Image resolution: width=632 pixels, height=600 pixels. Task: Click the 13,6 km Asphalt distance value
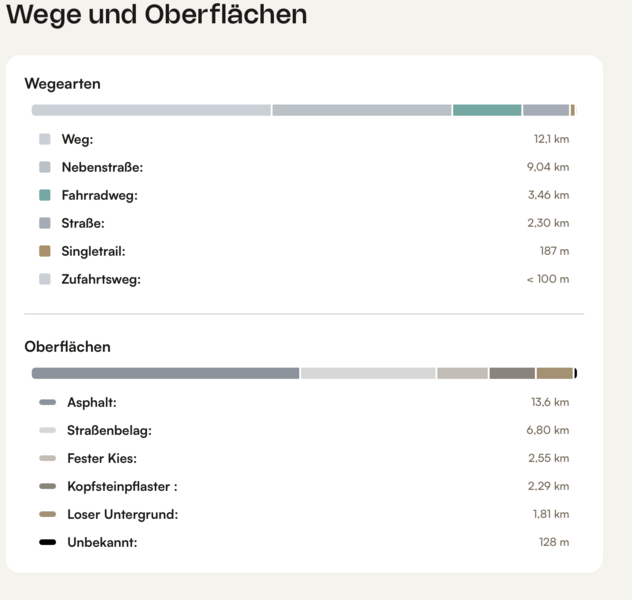(549, 403)
